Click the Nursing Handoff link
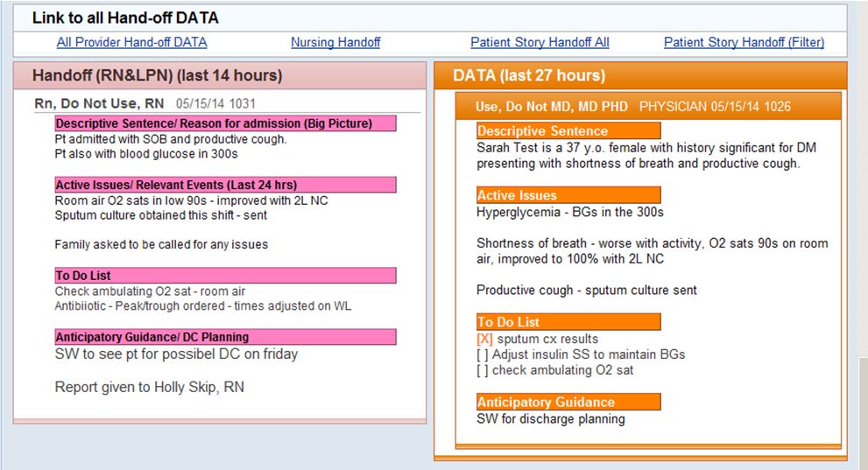This screenshot has height=470, width=868. point(335,42)
